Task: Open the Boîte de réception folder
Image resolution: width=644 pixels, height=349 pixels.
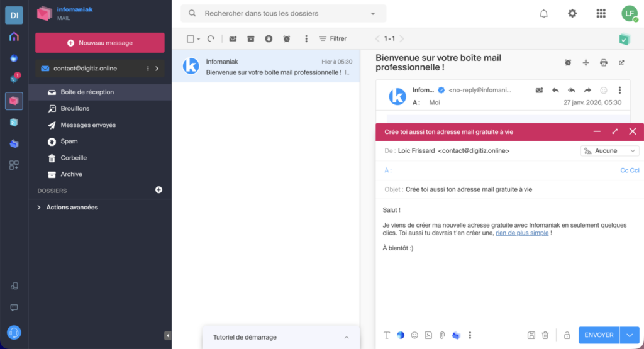Action: [100, 92]
